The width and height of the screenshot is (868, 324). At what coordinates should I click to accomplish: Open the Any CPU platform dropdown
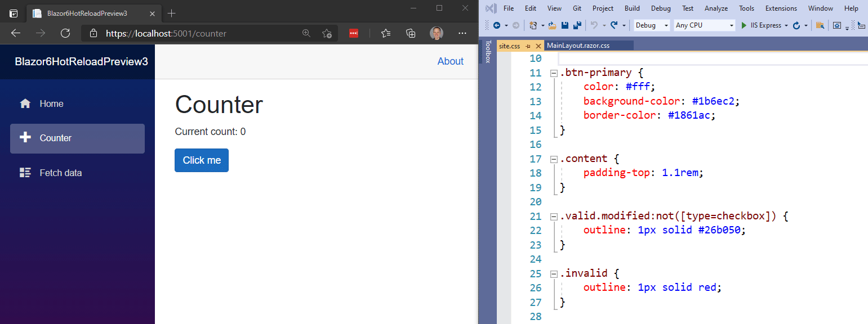[x=705, y=25]
